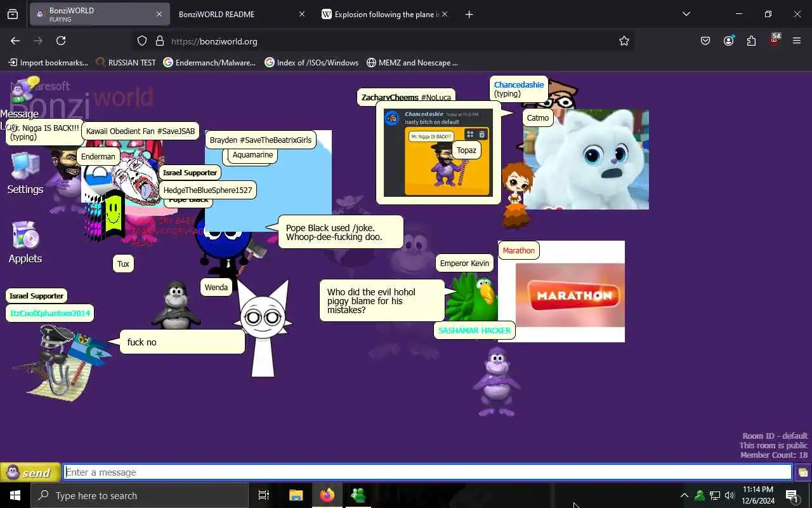The width and height of the screenshot is (812, 508).
Task: Click the "fuck no" speech bubble
Action: pyautogui.click(x=182, y=342)
